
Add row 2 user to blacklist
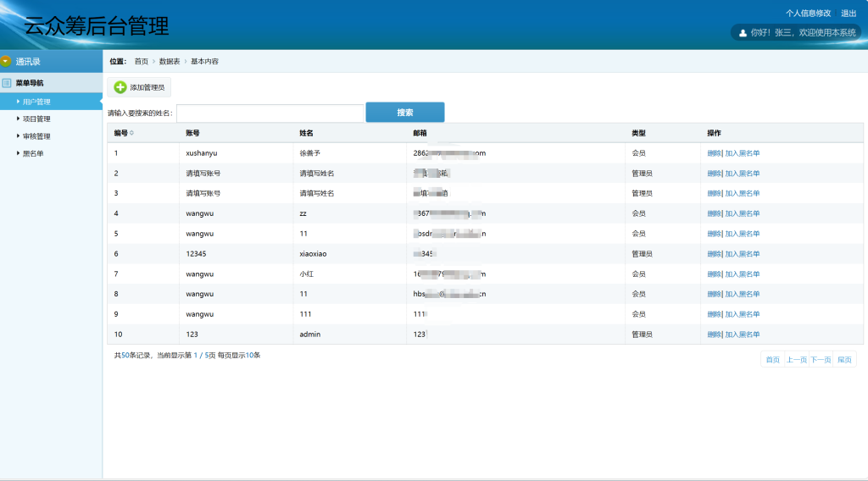(x=743, y=174)
